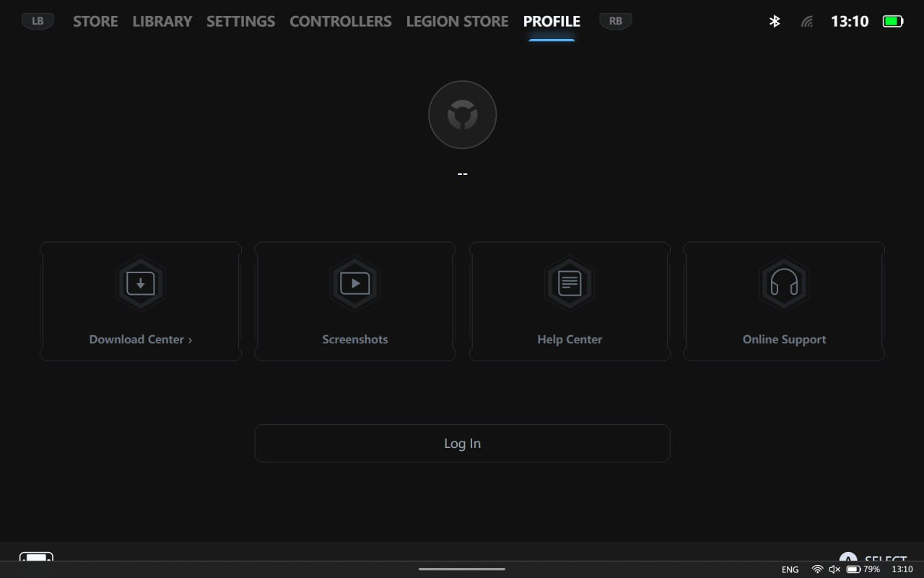This screenshot has height=578, width=924.
Task: Click the Bluetooth icon in top bar
Action: (x=775, y=21)
